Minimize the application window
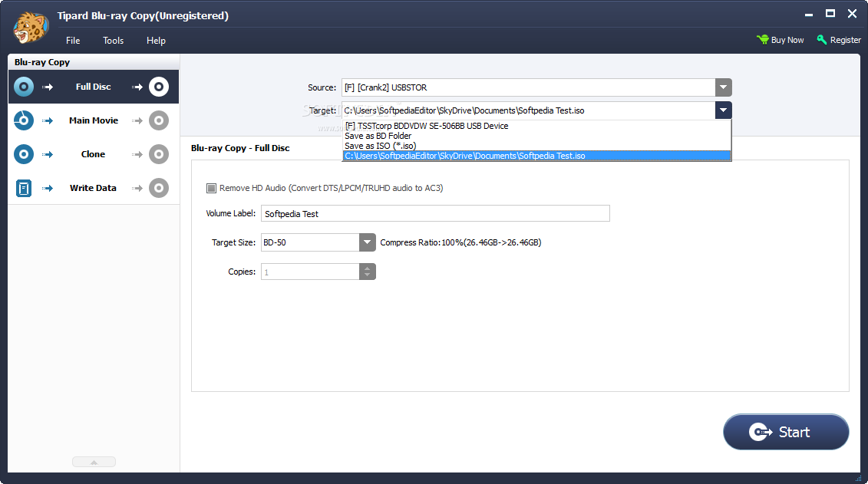 click(809, 14)
